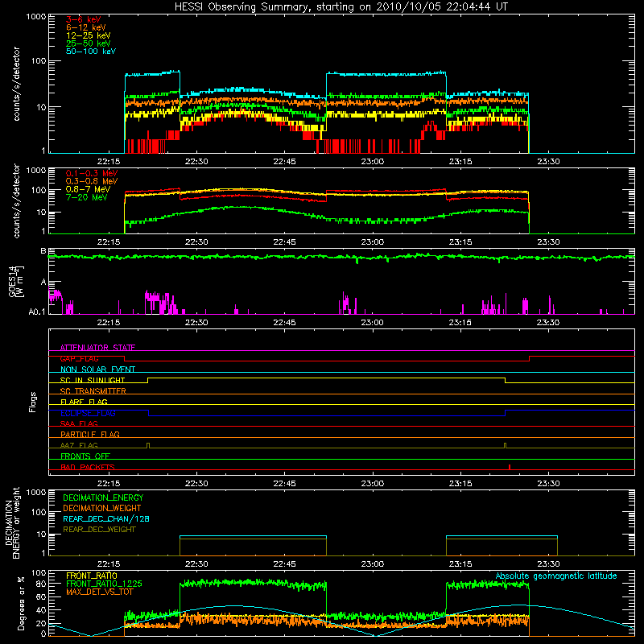Click the DECIMATION ENERGY or weight axis title
The width and height of the screenshot is (644, 644).
(x=12, y=523)
